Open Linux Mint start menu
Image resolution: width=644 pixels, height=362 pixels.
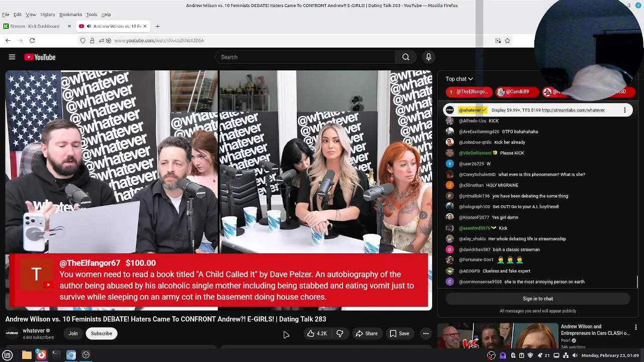coord(8,355)
